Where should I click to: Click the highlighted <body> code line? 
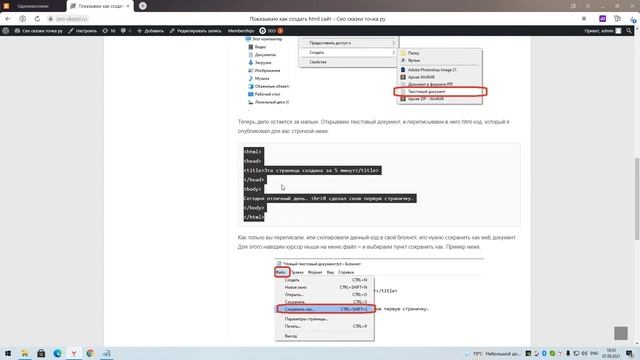tap(253, 189)
